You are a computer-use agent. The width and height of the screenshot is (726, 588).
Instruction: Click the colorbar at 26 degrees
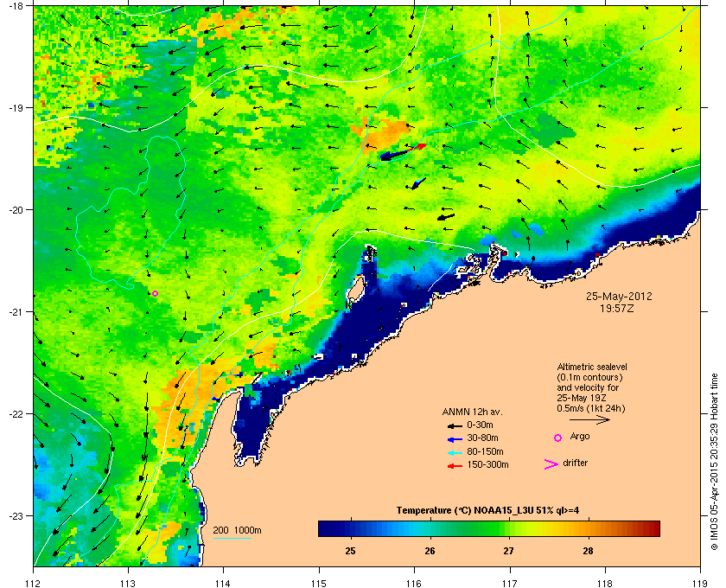(x=430, y=528)
